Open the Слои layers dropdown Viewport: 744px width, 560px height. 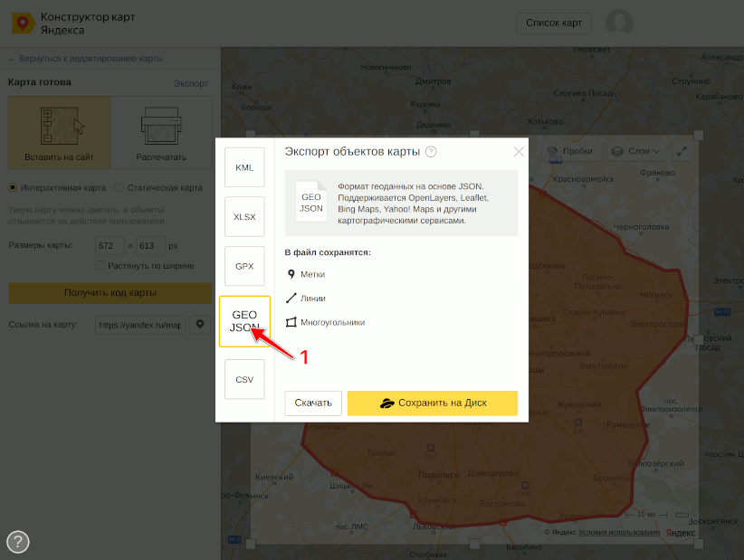point(635,151)
